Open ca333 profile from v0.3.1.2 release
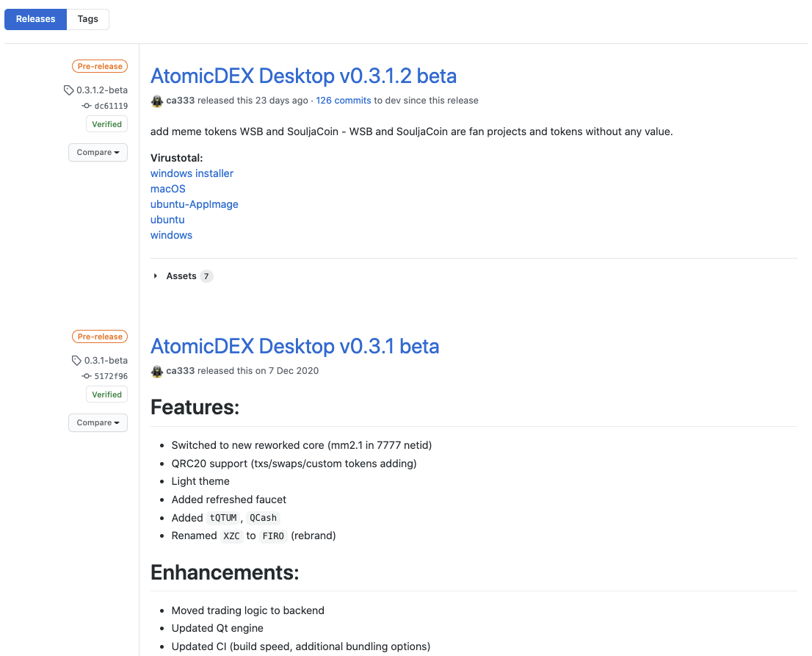This screenshot has height=656, width=812. (x=180, y=101)
